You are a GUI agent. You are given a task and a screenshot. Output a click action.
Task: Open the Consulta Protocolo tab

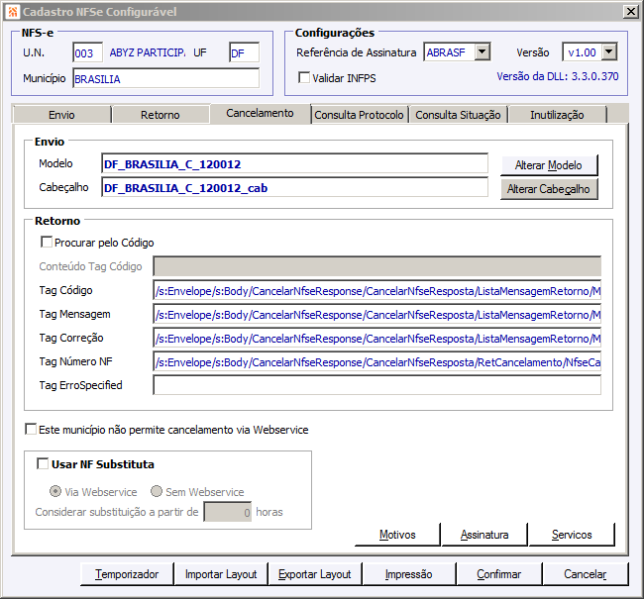coord(359,115)
